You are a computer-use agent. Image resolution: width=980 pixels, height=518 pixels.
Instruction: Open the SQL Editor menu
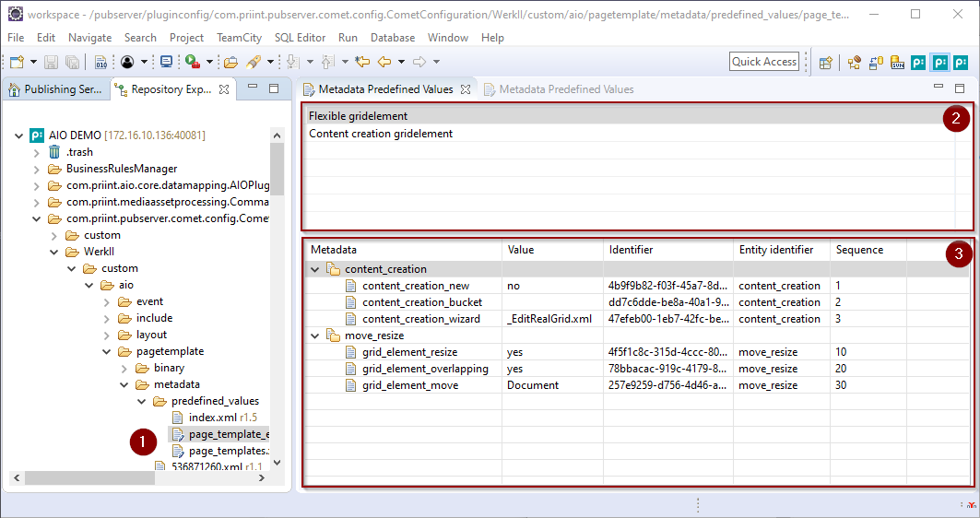click(x=300, y=38)
